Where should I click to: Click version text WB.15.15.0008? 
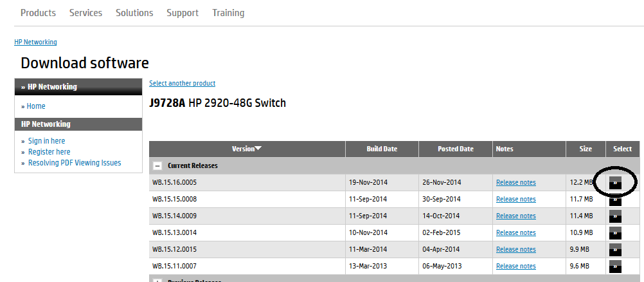tap(175, 199)
